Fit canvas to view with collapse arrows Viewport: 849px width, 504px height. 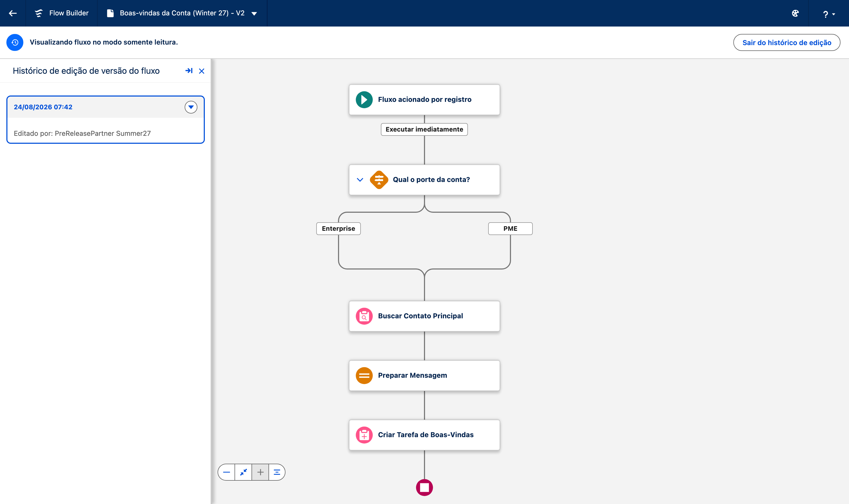click(x=244, y=472)
